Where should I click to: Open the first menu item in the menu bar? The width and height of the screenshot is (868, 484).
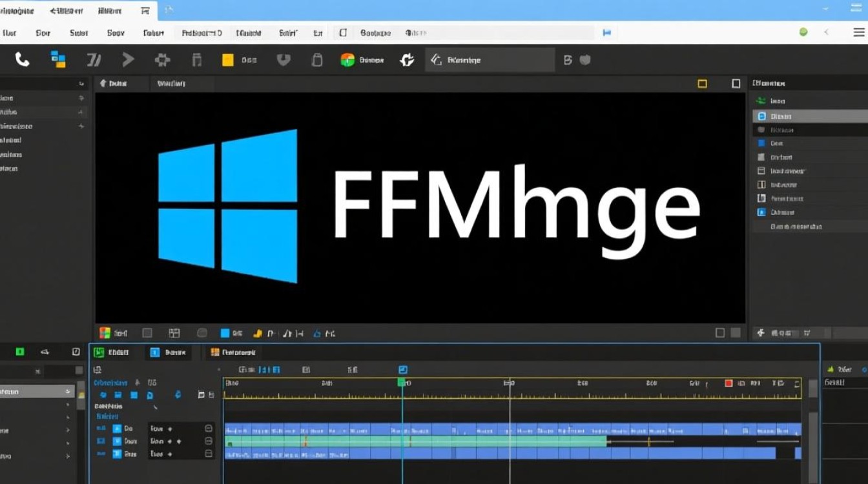click(9, 32)
